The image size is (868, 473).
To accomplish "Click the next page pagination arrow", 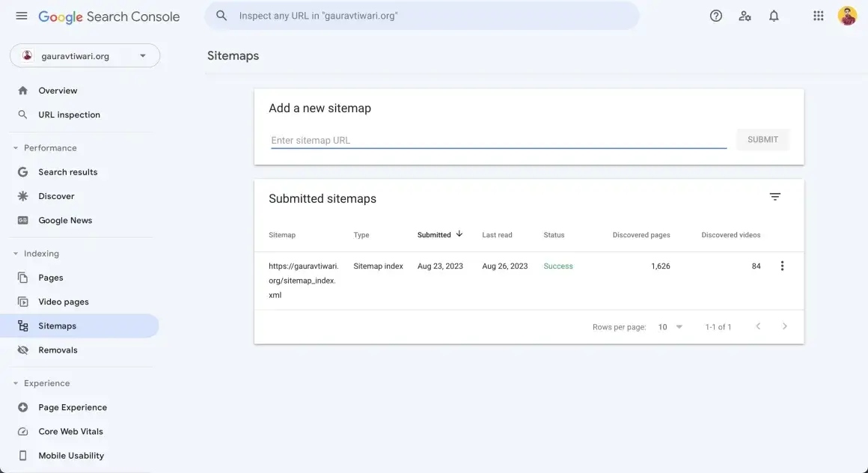I will 785,326.
